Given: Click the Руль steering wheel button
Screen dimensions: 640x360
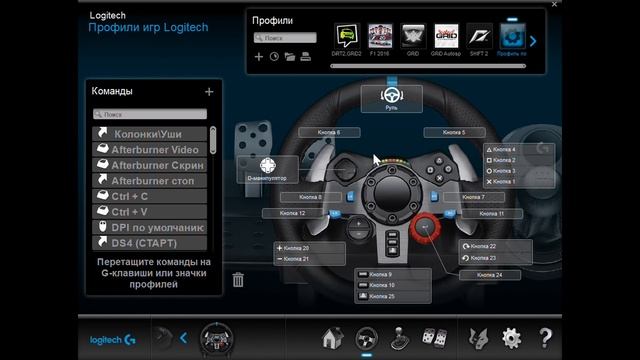Looking at the screenshot, I should (391, 99).
